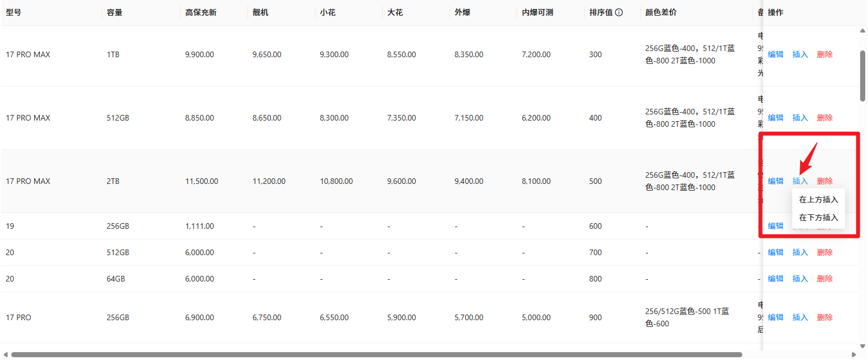Click the 型号 column header
868x360 pixels.
[x=13, y=12]
